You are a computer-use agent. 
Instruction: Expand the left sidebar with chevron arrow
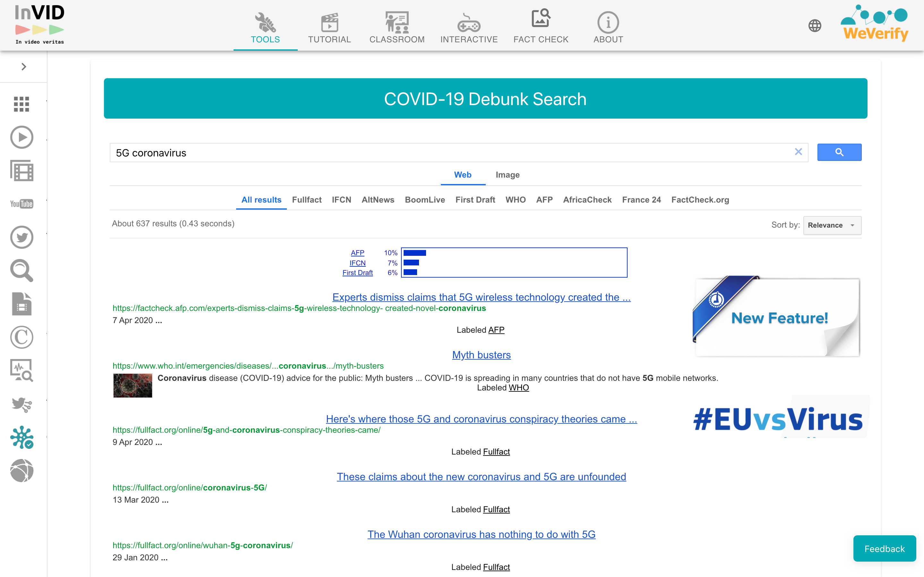(x=24, y=67)
